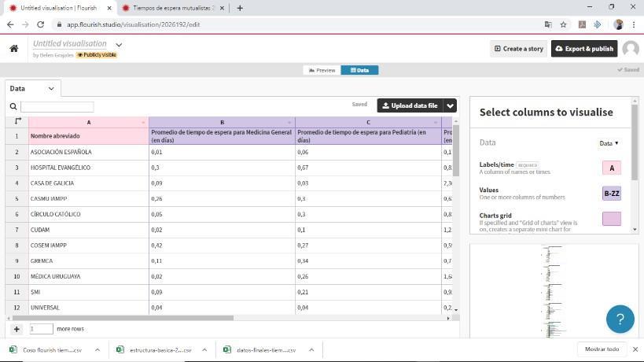Click the Values B-ZZ purple swatch

612,194
